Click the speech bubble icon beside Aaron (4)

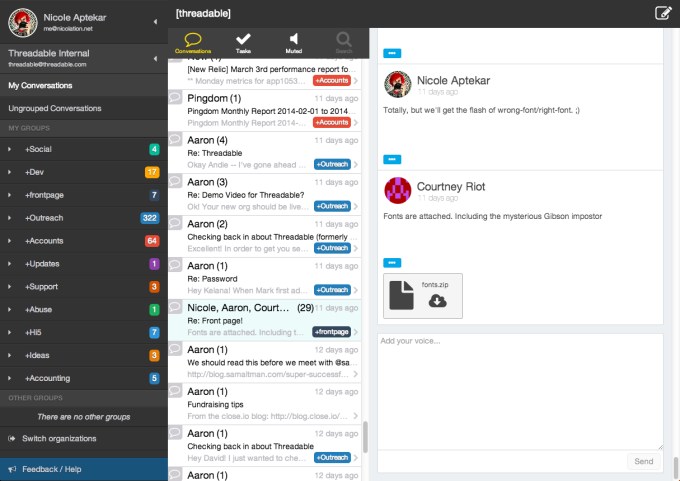pos(175,140)
